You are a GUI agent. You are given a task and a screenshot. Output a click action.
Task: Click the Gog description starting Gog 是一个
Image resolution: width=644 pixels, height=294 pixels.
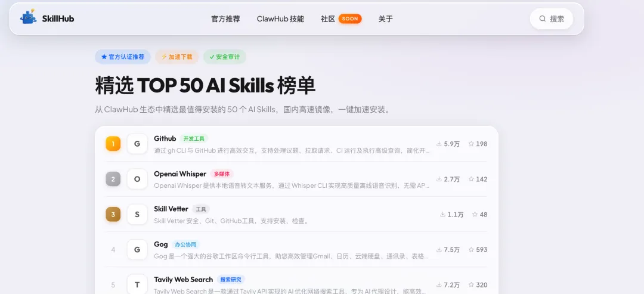click(x=291, y=256)
